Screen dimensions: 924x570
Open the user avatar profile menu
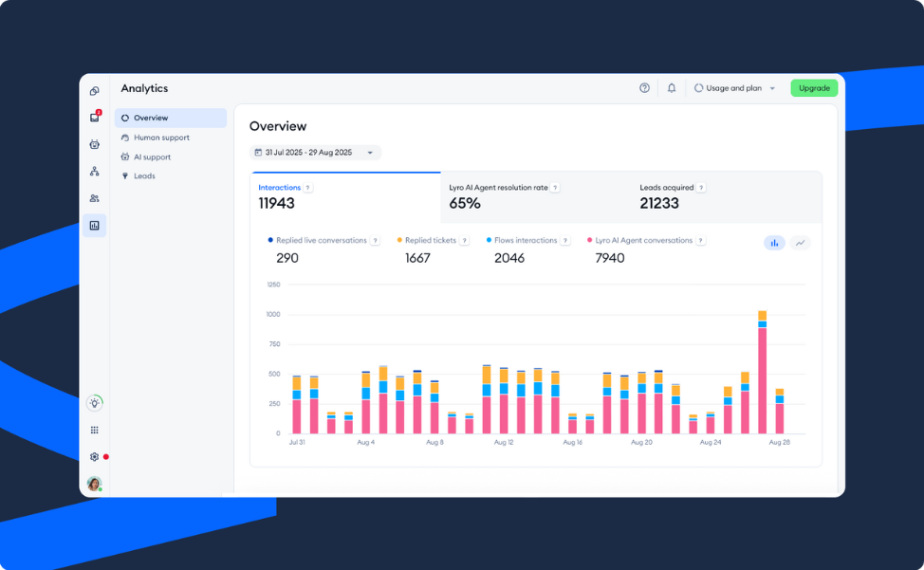coord(94,484)
